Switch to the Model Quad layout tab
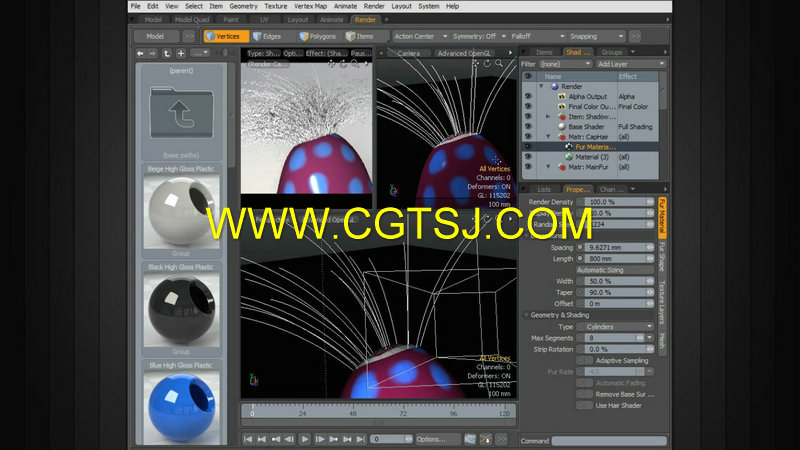The image size is (800, 450). [x=191, y=19]
